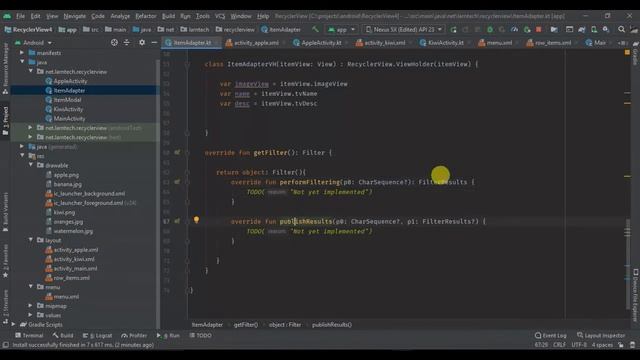The width and height of the screenshot is (640, 360).
Task: Toggle the Terminal tool window
Action: [29, 336]
